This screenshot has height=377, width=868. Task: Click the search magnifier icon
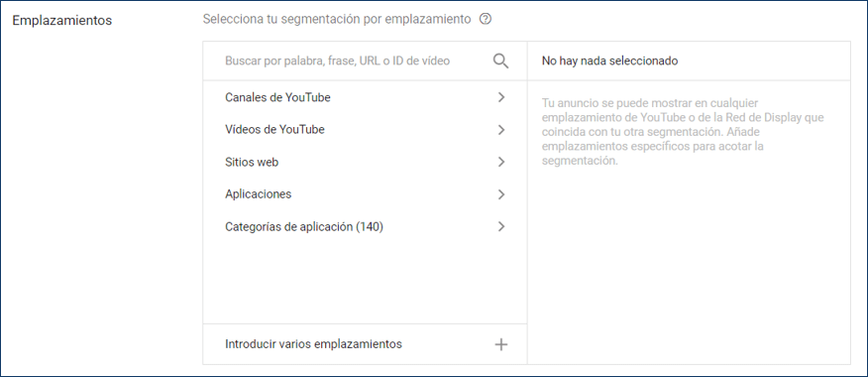pyautogui.click(x=500, y=61)
